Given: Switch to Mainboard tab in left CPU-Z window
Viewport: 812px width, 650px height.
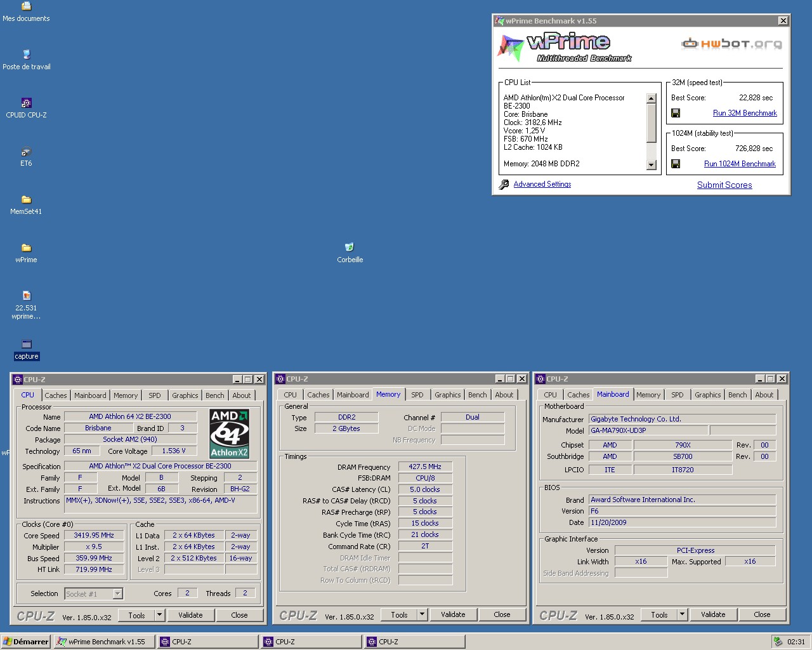Looking at the screenshot, I should (90, 395).
